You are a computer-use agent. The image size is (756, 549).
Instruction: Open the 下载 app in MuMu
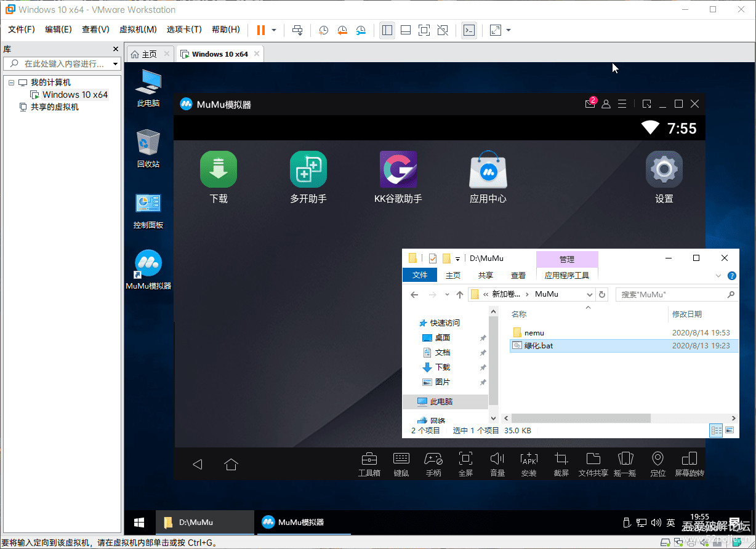pos(218,169)
